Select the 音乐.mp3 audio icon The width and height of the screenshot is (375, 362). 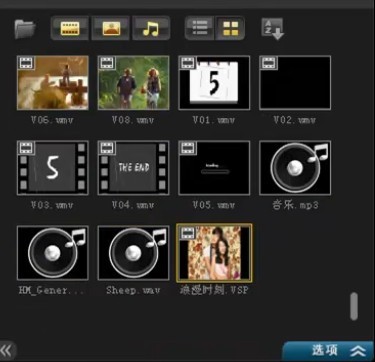click(295, 168)
